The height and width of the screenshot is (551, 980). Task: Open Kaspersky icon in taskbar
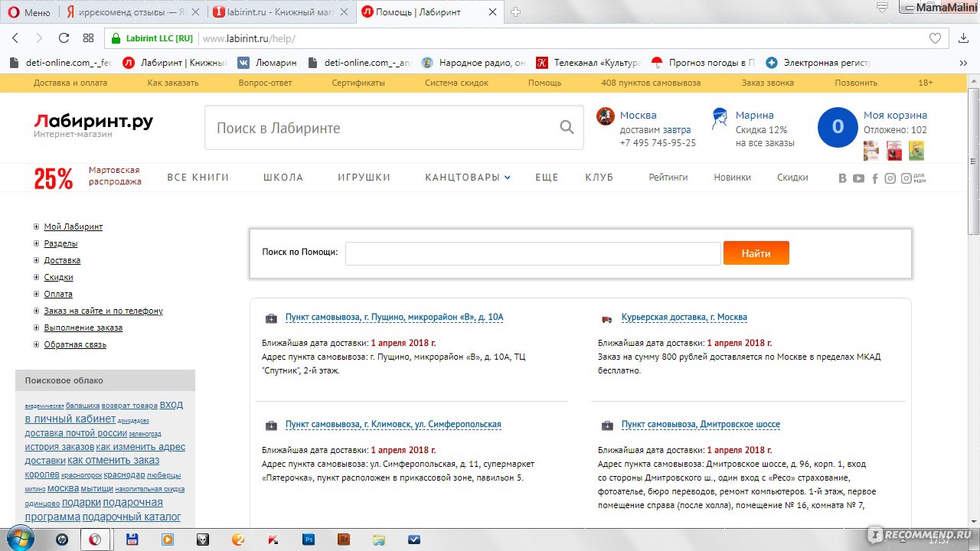tap(273, 539)
